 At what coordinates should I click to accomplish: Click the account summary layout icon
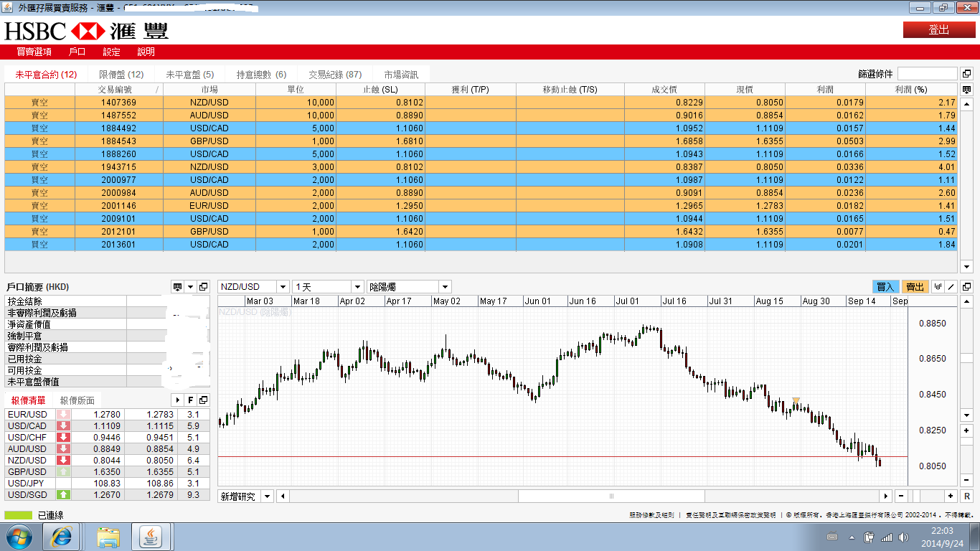[177, 287]
